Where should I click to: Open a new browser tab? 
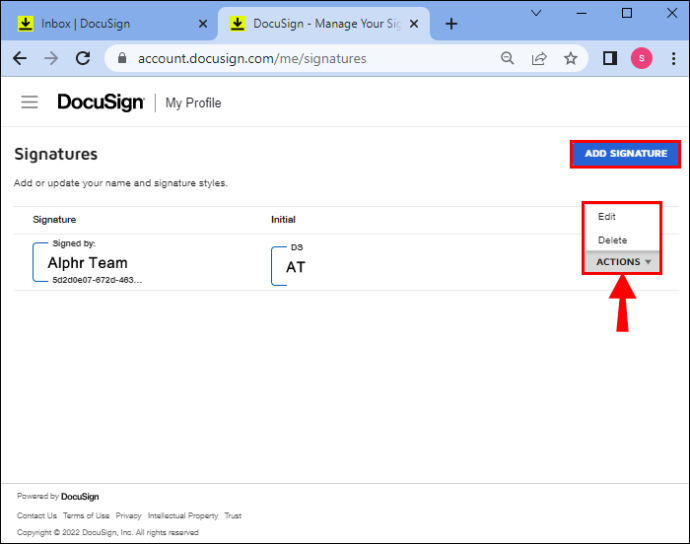(x=451, y=24)
